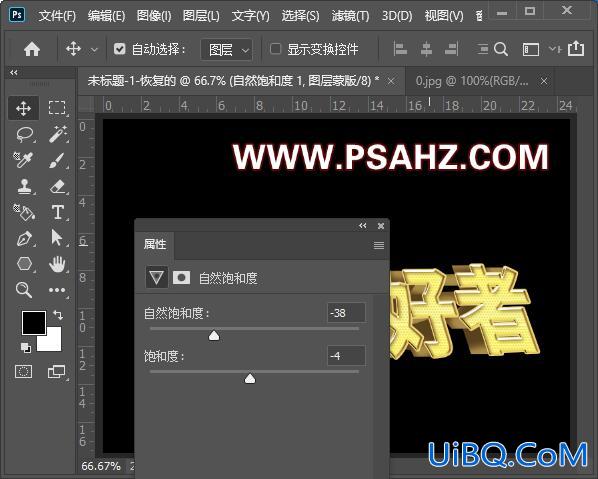
Task: Click the 饱和度 value field showing -4
Action: pos(346,356)
